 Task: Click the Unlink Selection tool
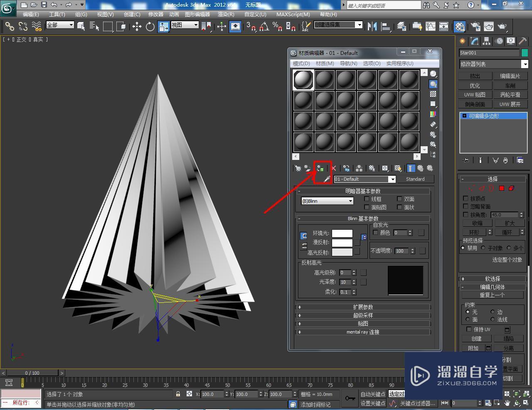23,27
